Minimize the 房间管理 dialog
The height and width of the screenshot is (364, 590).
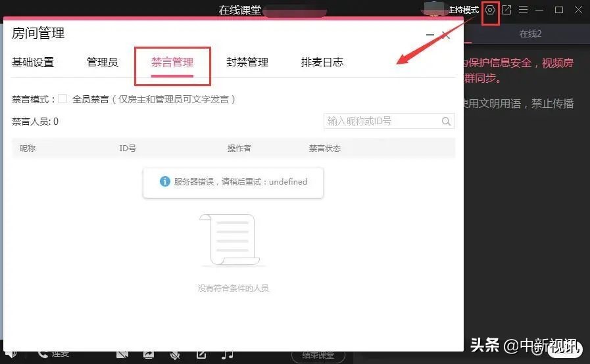(x=430, y=35)
